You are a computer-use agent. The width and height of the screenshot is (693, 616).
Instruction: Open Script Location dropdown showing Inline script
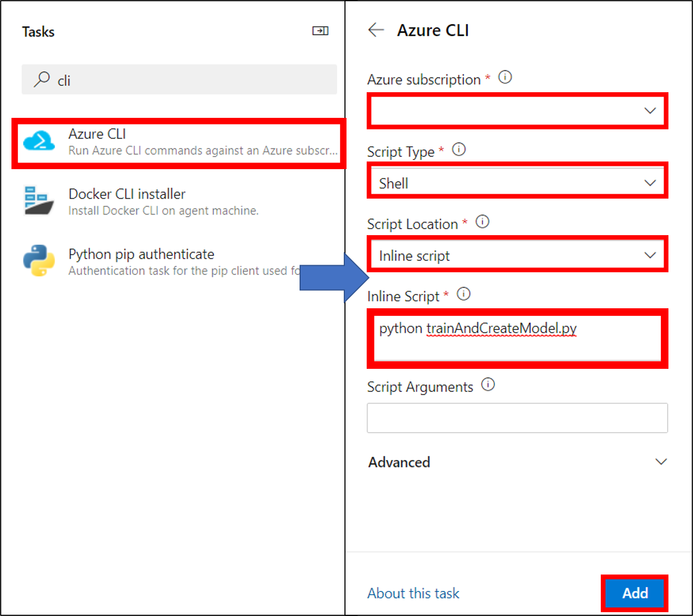coord(517,255)
